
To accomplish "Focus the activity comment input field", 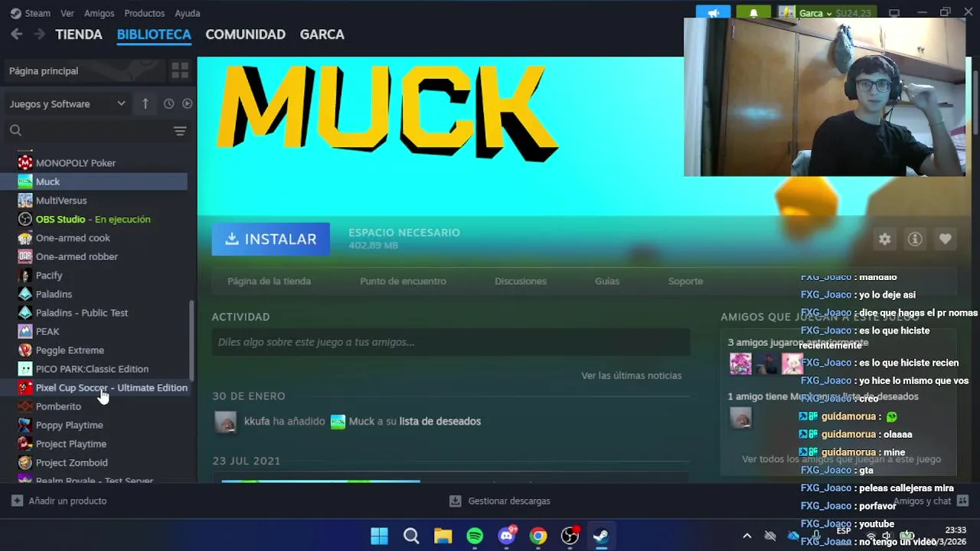I will click(451, 342).
